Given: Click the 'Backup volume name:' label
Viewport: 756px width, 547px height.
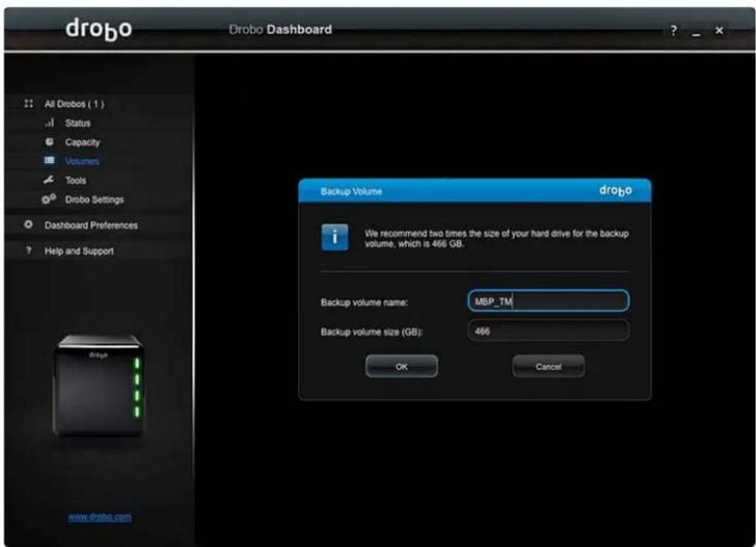Looking at the screenshot, I should pos(364,303).
